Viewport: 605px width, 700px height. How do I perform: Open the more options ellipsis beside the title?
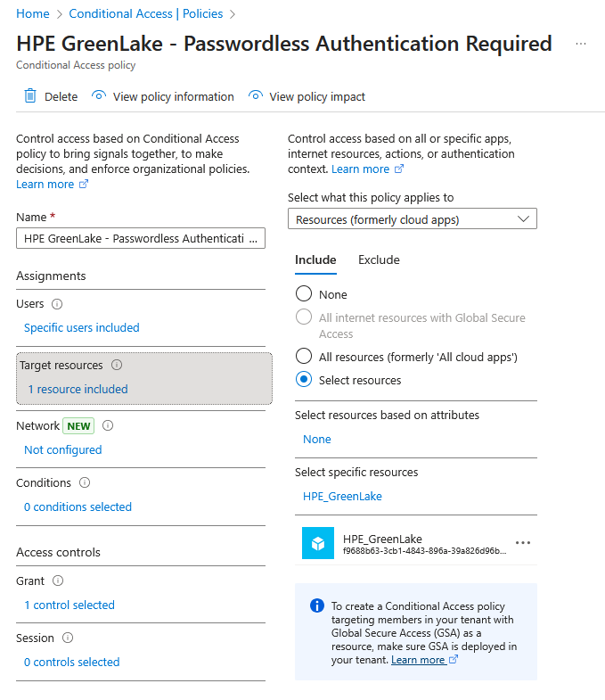(x=581, y=44)
